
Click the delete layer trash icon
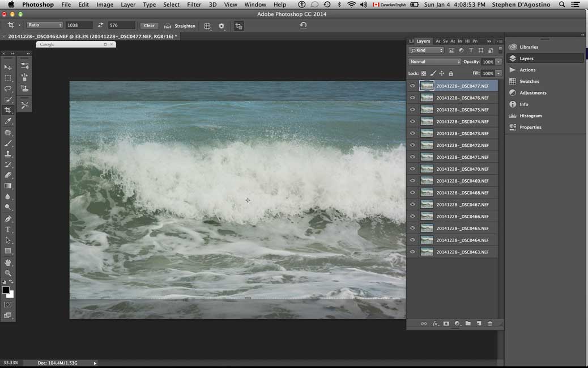(x=490, y=324)
